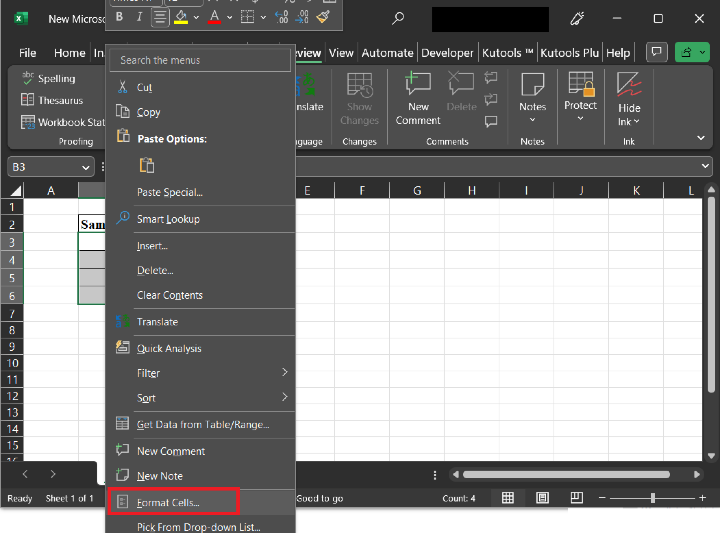This screenshot has height=533, width=720.
Task: Click the Next Comment icon
Action: coord(491,99)
